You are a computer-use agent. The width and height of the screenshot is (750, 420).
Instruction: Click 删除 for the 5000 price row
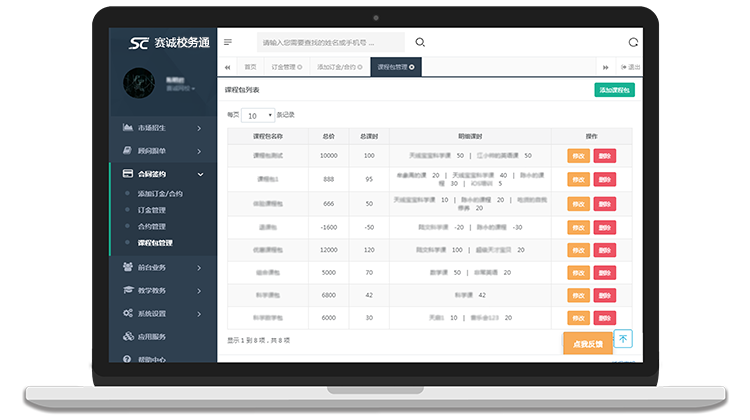(x=605, y=273)
